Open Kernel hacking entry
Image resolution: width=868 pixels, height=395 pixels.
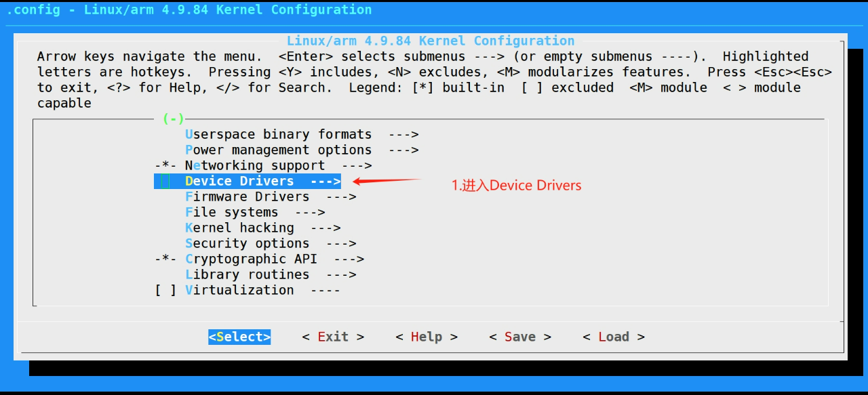[x=239, y=228]
